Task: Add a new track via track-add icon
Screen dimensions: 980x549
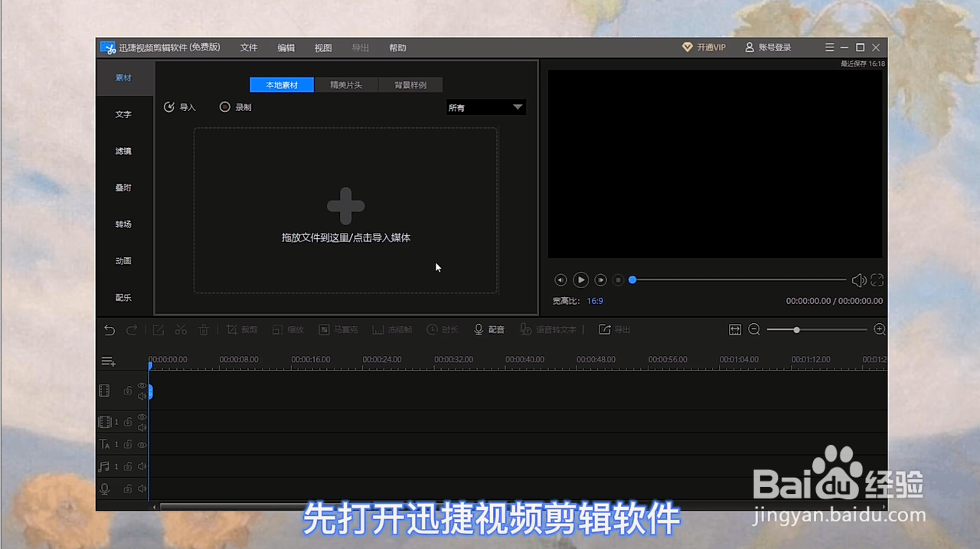Action: [108, 360]
